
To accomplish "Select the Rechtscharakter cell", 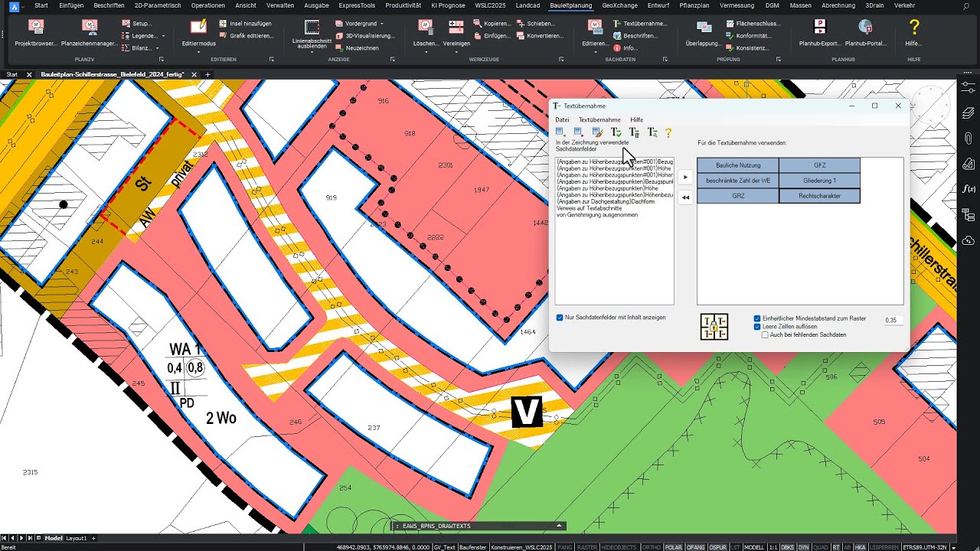I will pyautogui.click(x=819, y=196).
